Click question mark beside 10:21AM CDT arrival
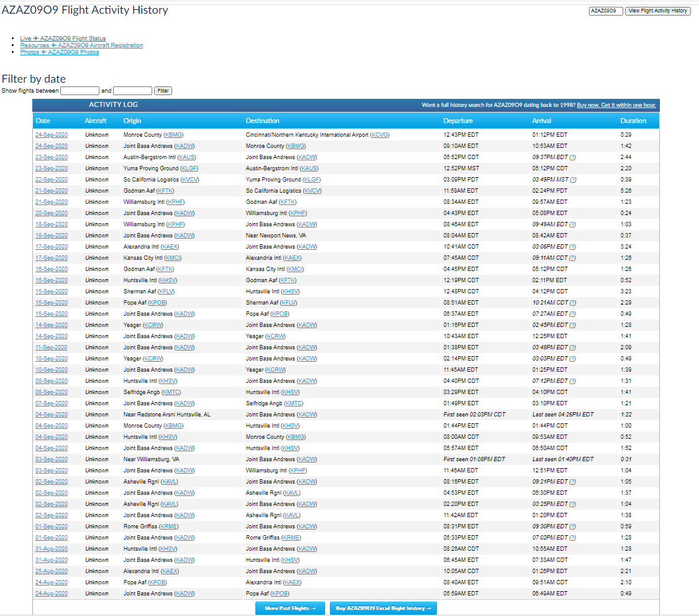This screenshot has width=699, height=616. coord(573,303)
